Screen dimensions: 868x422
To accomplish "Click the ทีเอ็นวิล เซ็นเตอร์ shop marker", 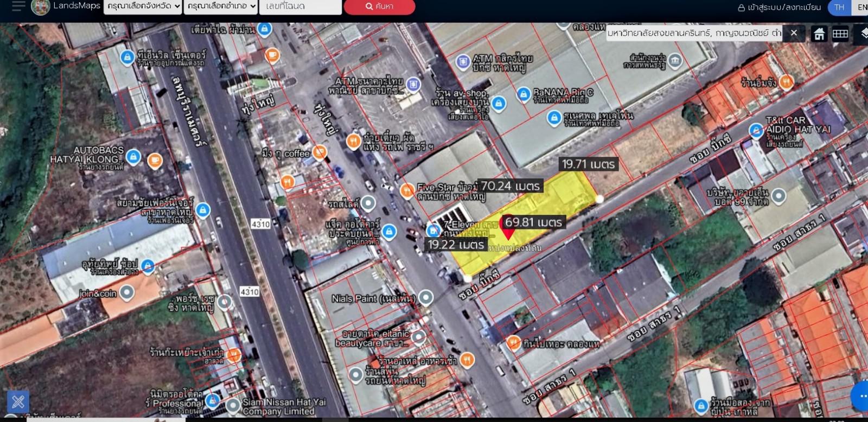I will 127,57.
